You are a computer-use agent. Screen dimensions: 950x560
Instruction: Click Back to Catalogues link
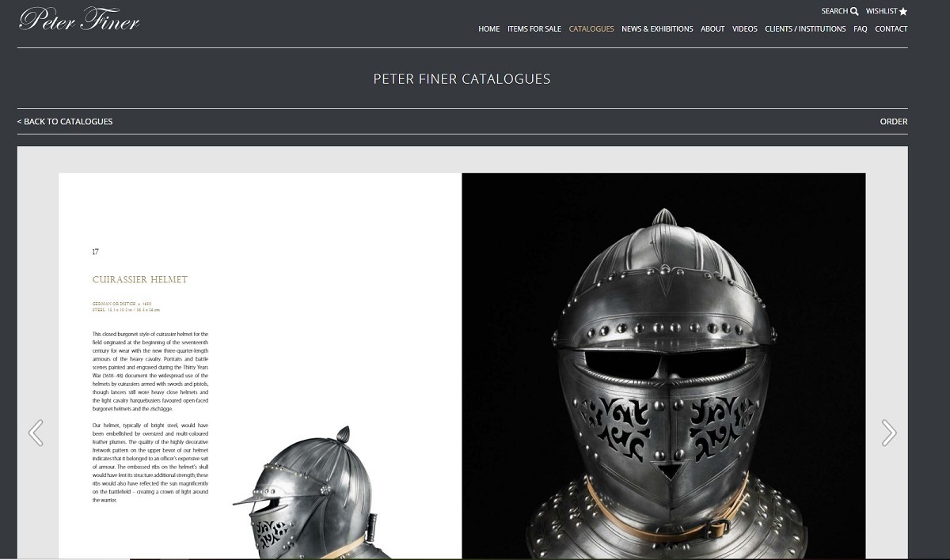[65, 122]
